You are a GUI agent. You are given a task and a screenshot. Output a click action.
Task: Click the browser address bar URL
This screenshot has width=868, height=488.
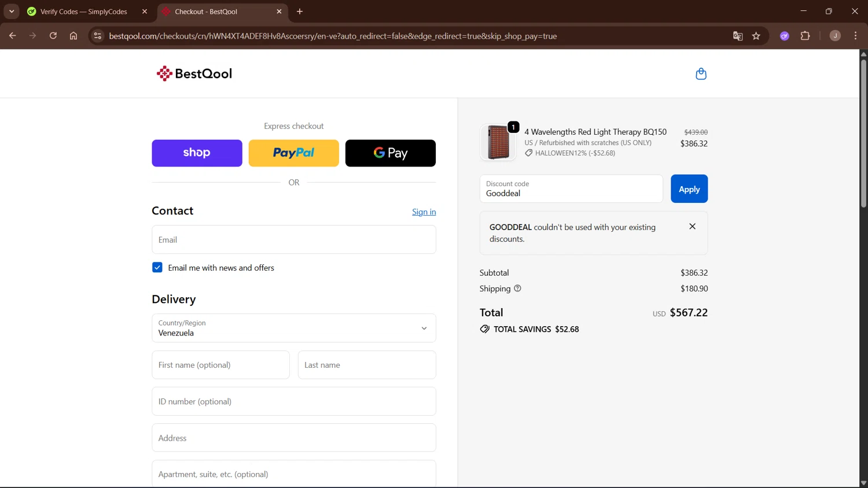pyautogui.click(x=333, y=36)
